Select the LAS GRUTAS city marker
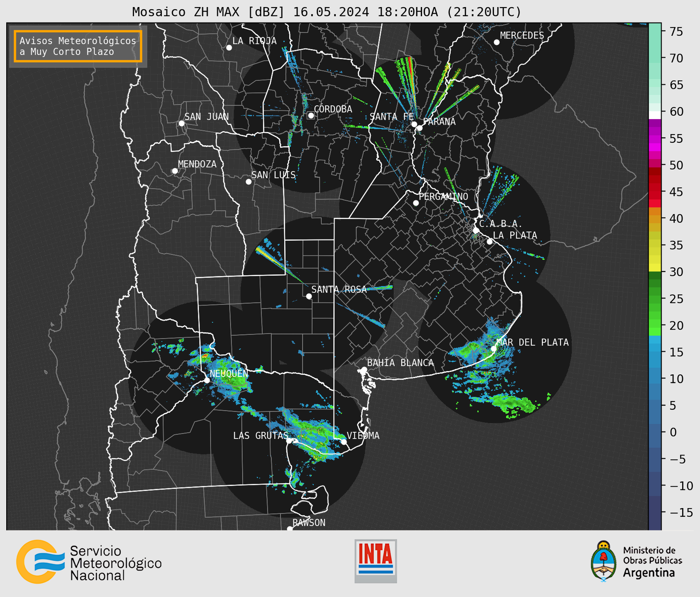700x597 pixels. tap(289, 440)
